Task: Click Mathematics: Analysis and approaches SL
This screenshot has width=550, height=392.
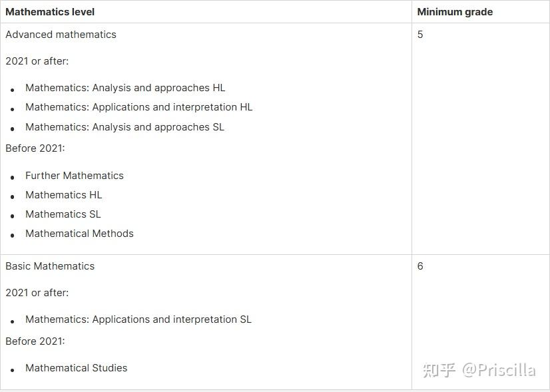Action: click(125, 127)
